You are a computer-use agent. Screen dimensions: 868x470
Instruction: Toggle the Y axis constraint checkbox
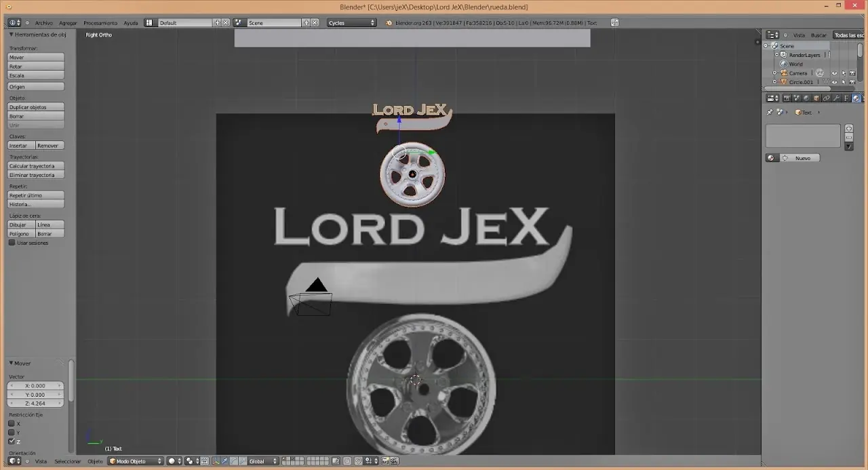tap(12, 433)
